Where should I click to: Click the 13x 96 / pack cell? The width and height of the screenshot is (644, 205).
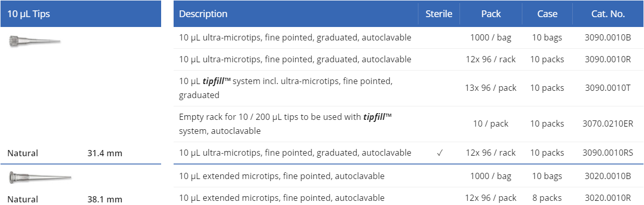[491, 88]
